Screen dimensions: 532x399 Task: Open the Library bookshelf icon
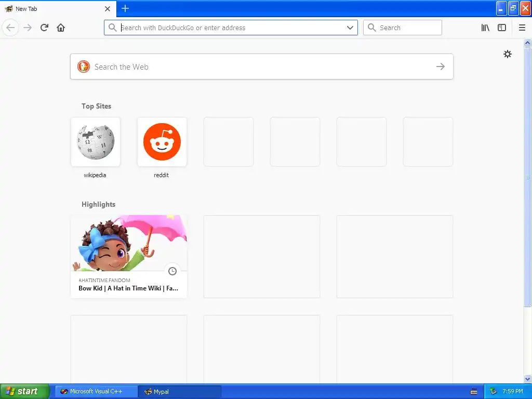click(485, 28)
